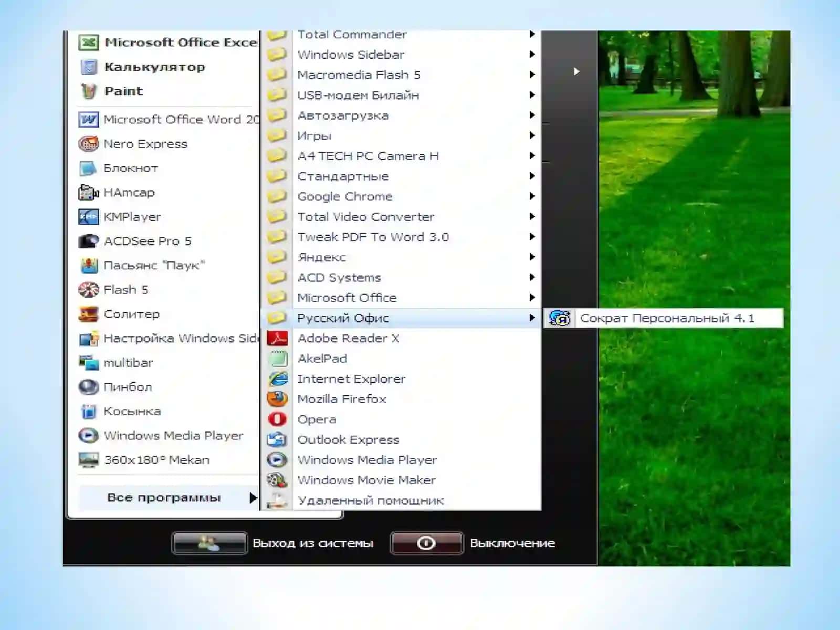
Task: Expand the Google Chrome folder arrow
Action: pos(532,196)
